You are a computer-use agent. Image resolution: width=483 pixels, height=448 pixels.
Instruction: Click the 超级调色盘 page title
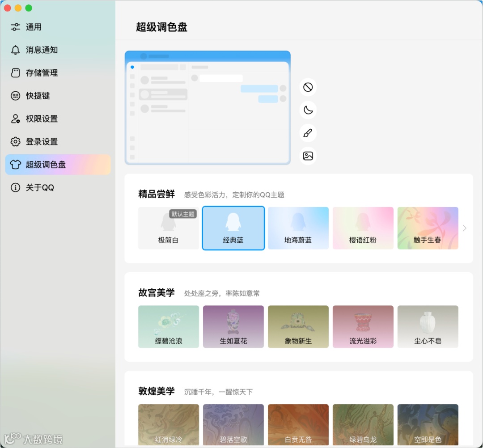(x=162, y=27)
